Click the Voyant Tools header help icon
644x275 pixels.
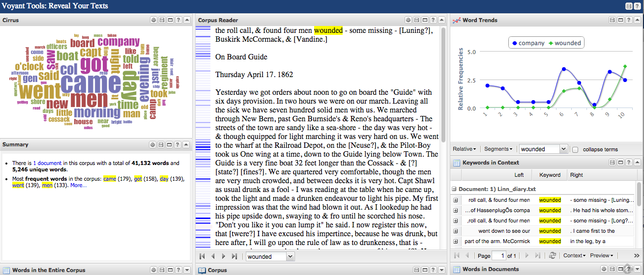tap(637, 6)
